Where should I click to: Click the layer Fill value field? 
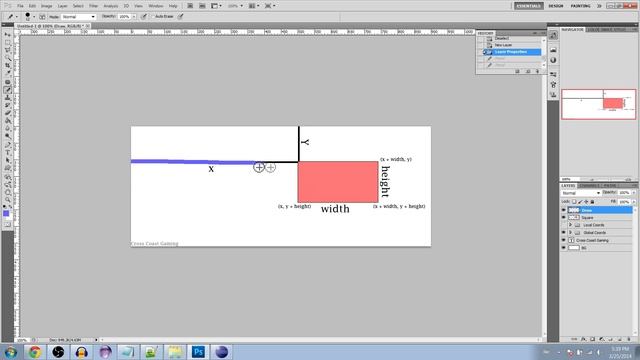coord(624,202)
